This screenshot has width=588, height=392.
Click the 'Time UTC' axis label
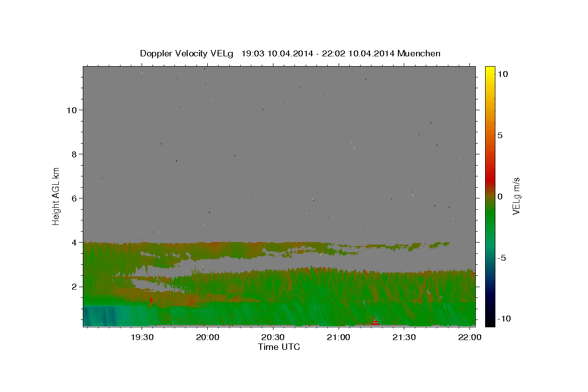point(279,347)
